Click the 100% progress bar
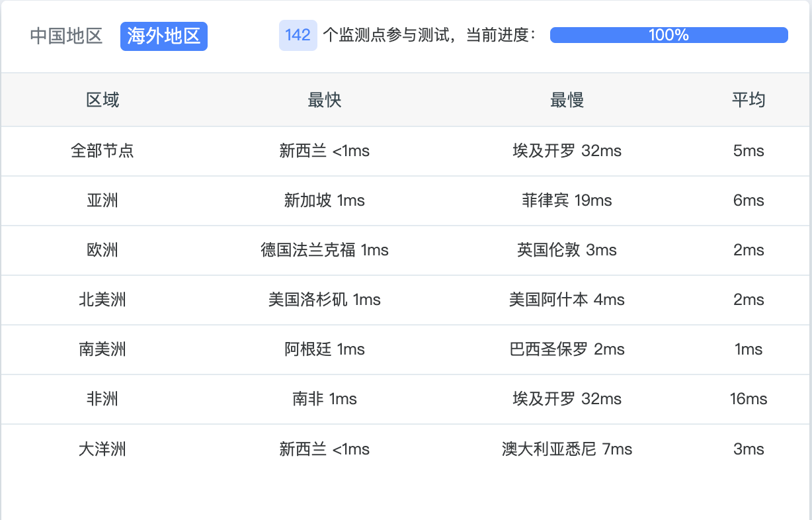812x520 pixels. click(x=669, y=34)
